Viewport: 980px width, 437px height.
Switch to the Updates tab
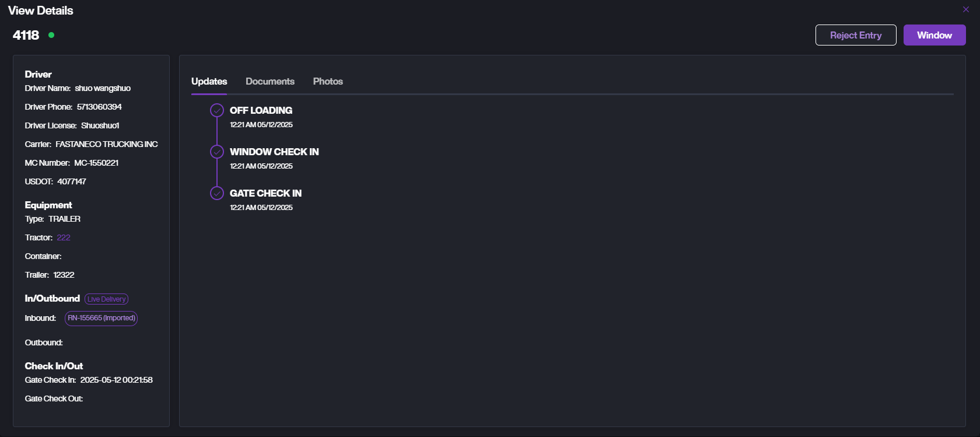(209, 81)
